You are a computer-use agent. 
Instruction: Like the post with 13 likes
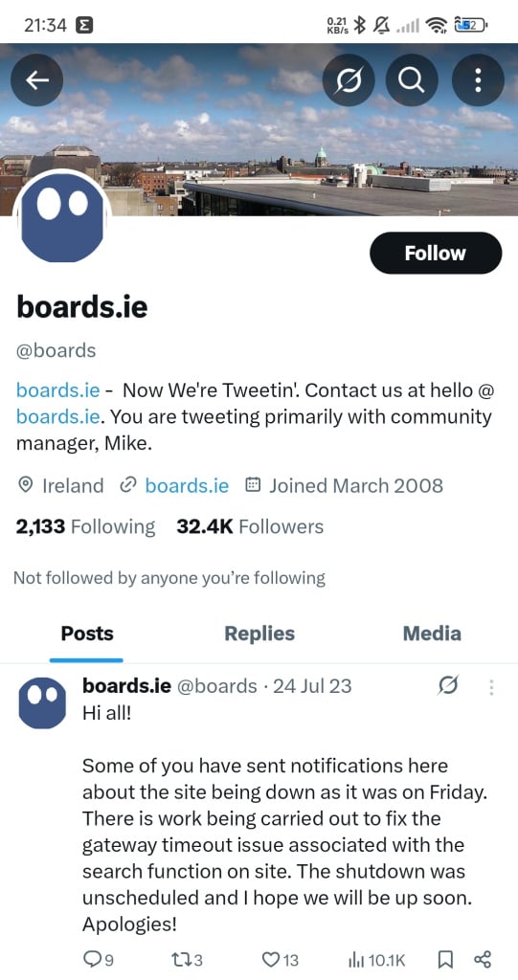[280, 959]
